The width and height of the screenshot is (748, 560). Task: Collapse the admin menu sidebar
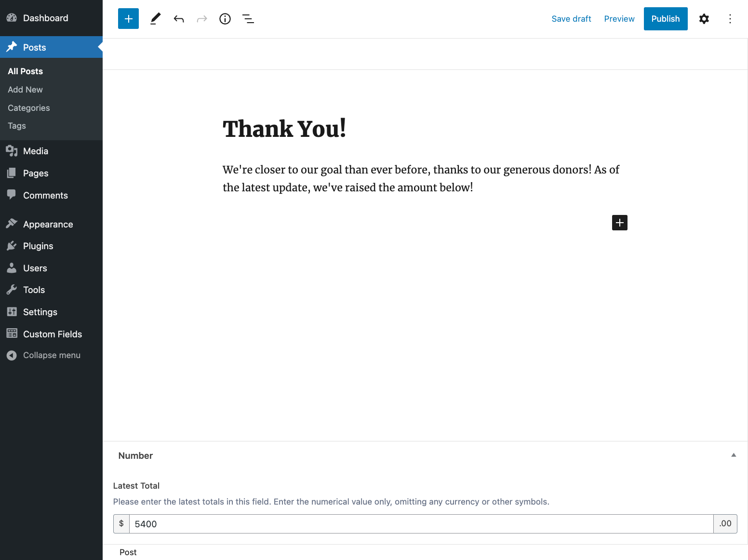(52, 355)
